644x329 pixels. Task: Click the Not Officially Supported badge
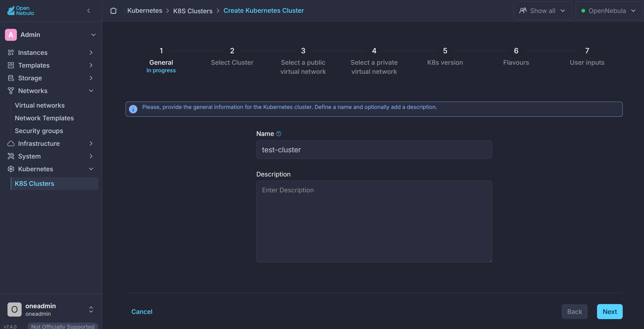(63, 326)
